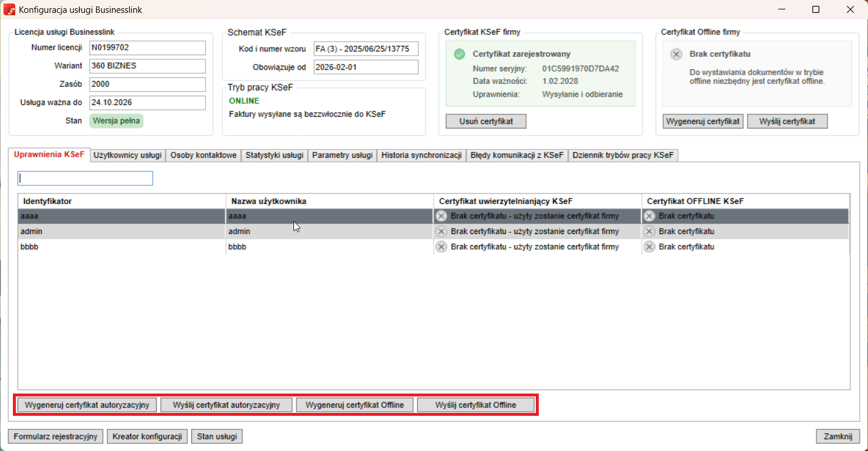This screenshot has width=868, height=451.
Task: Open the Użytkownicy usługi tab
Action: coord(127,155)
